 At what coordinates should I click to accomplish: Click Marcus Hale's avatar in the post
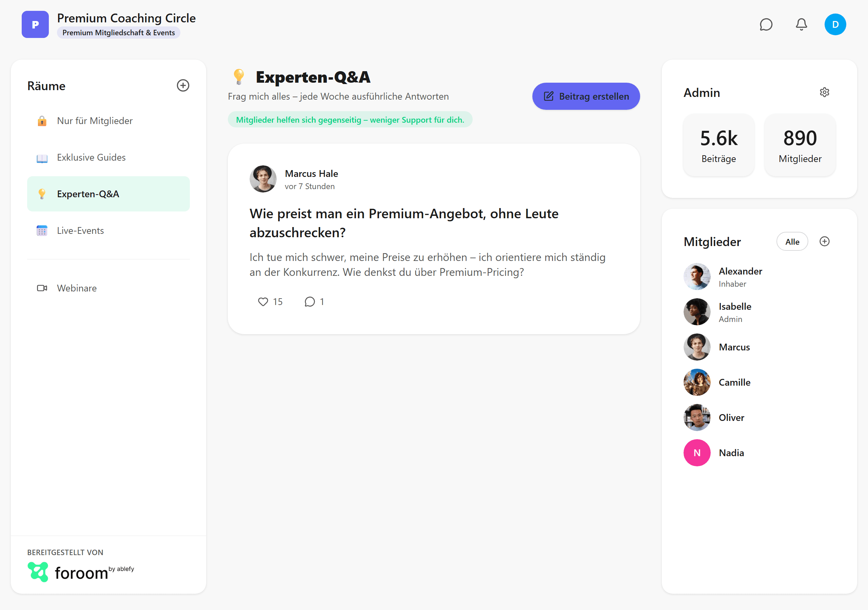pyautogui.click(x=263, y=179)
